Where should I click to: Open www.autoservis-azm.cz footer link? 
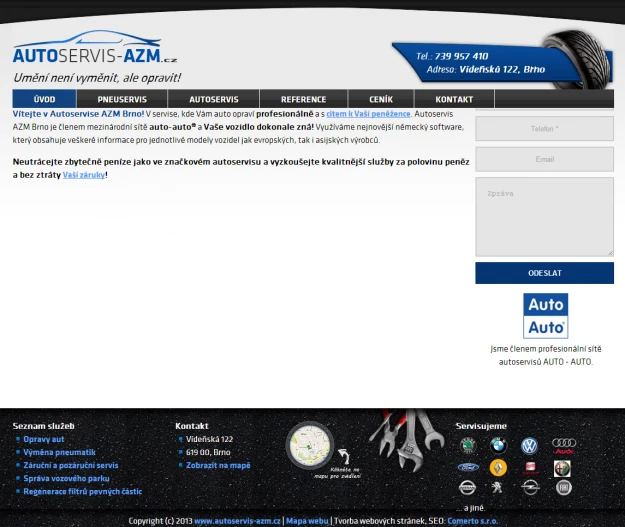pos(237,521)
